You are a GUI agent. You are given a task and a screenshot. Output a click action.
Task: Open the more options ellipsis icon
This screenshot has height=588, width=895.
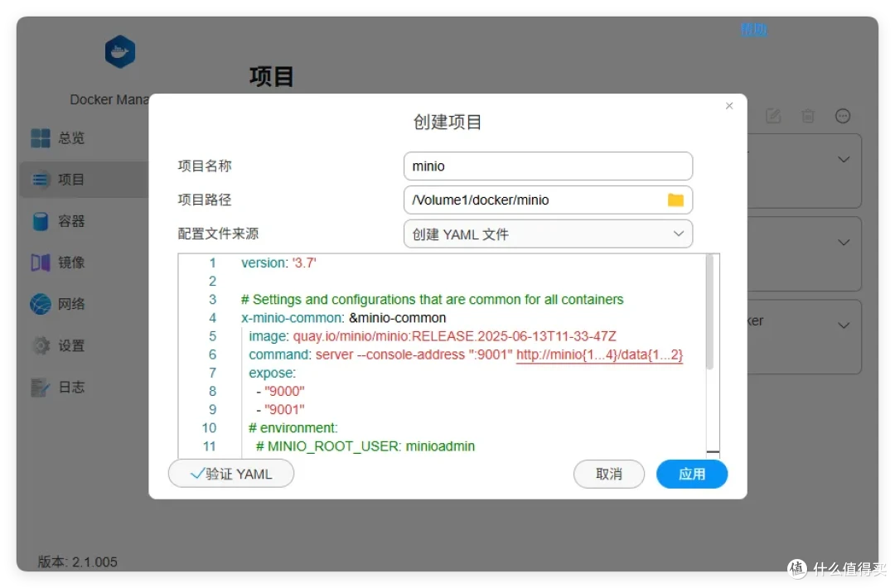click(843, 116)
